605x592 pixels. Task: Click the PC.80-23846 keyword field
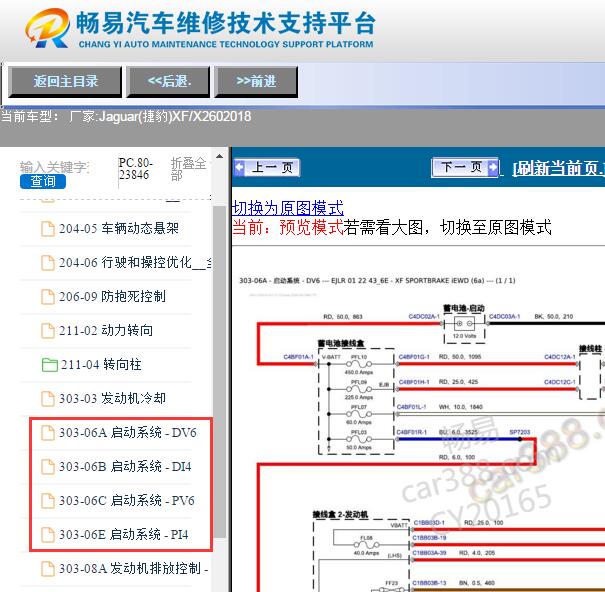134,169
